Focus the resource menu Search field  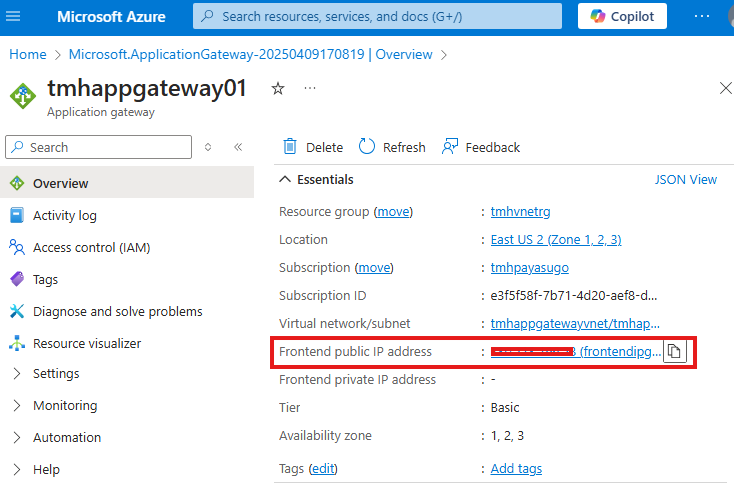(98, 147)
